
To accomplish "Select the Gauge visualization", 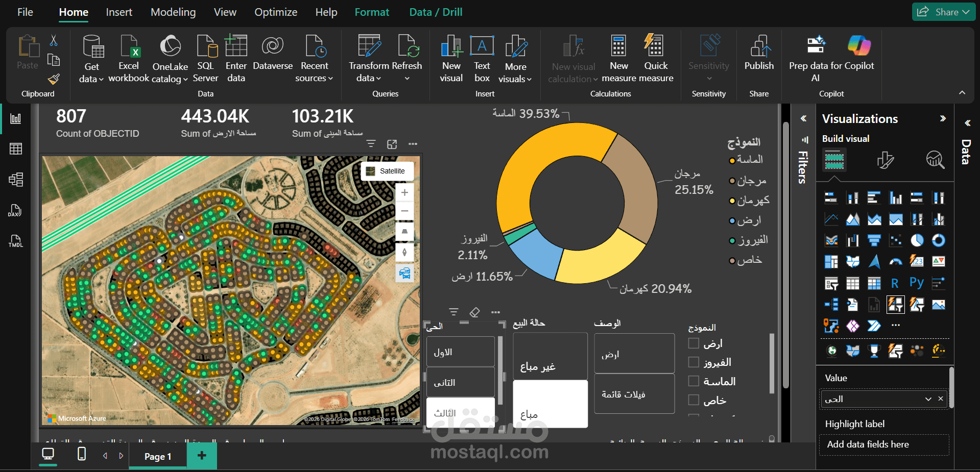I will 896,262.
